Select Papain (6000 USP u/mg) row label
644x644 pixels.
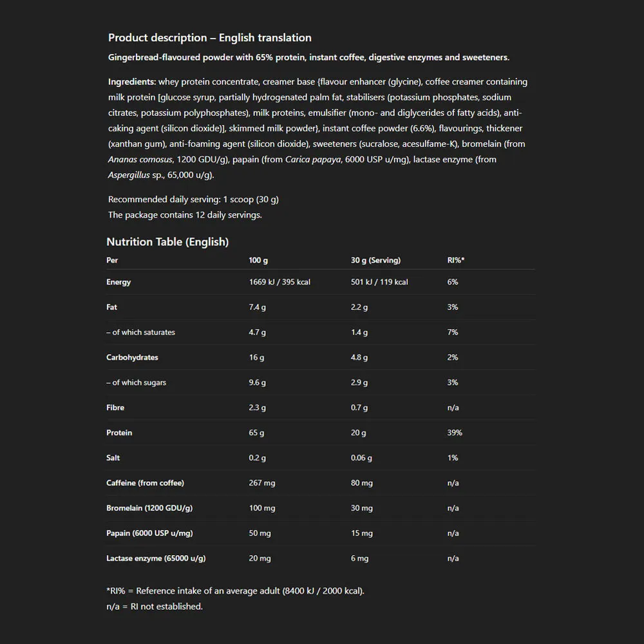[x=149, y=533]
